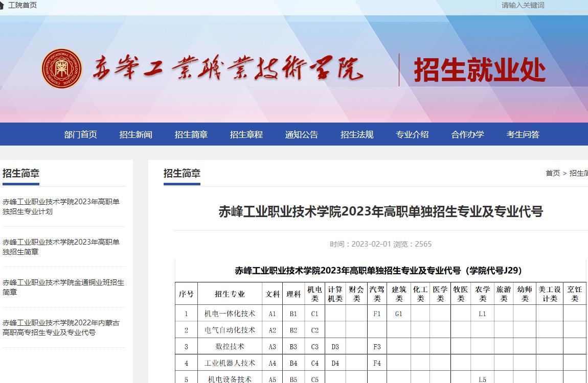The width and height of the screenshot is (588, 383).
Task: Focus the 请输入关键词 search field
Action: coord(542,5)
